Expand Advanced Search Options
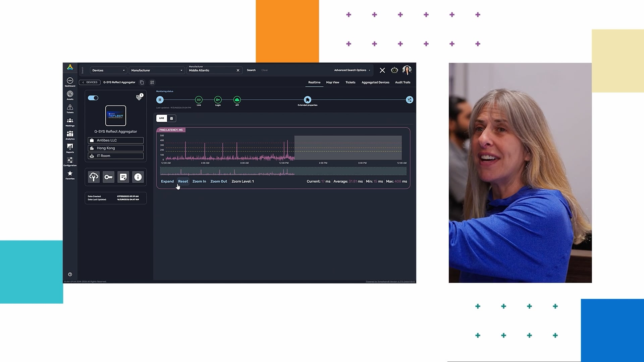The image size is (644, 362). click(x=352, y=70)
